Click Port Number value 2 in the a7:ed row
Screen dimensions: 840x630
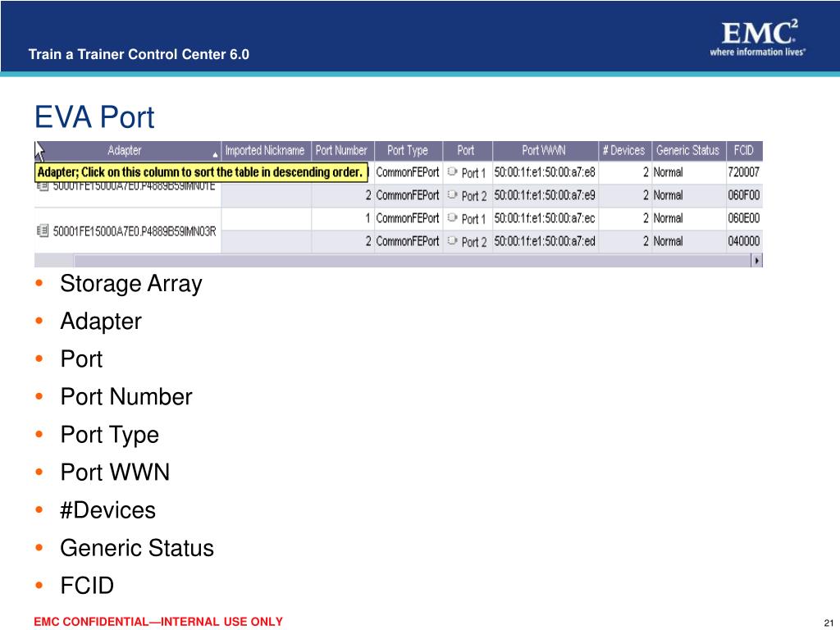click(x=368, y=241)
